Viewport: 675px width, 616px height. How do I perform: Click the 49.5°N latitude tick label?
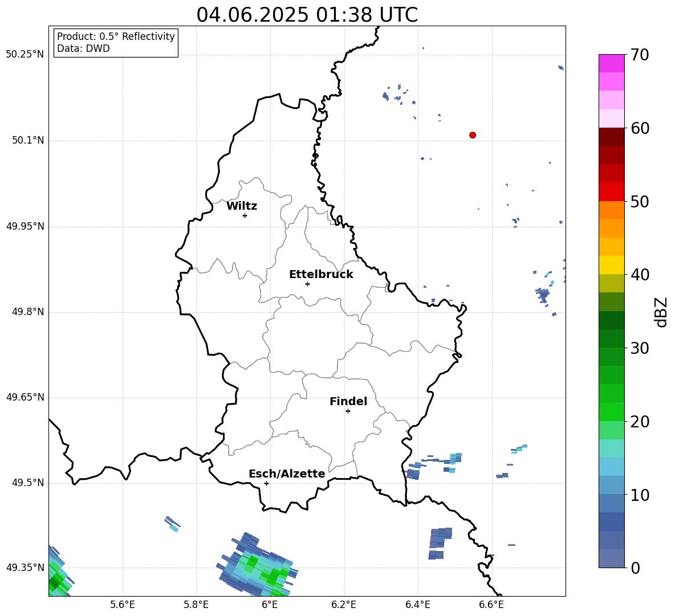click(x=28, y=483)
